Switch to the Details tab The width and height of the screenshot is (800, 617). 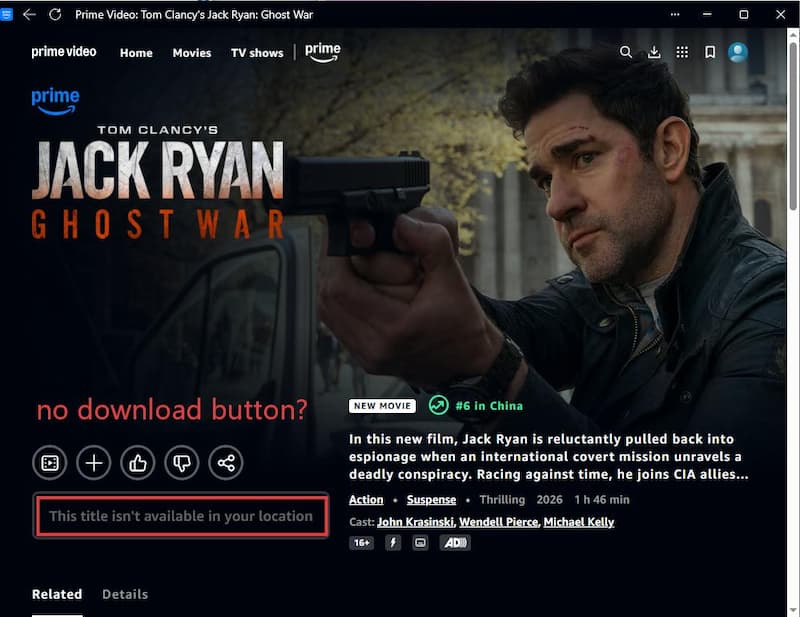point(125,594)
